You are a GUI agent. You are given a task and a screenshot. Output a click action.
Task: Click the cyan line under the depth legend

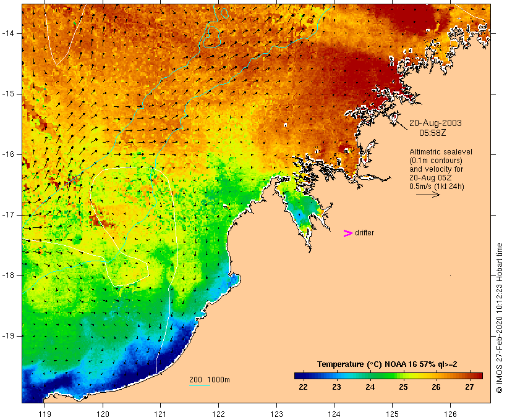[200, 385]
